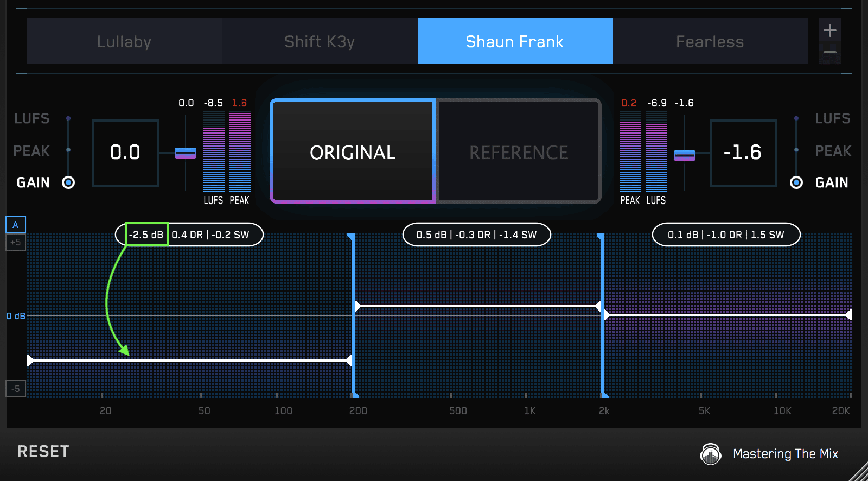Click left gain value field 0.0

(x=125, y=153)
